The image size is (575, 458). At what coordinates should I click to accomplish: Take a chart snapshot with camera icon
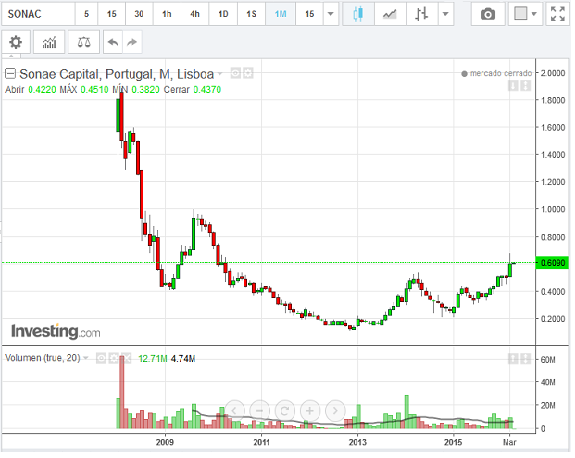click(x=488, y=14)
